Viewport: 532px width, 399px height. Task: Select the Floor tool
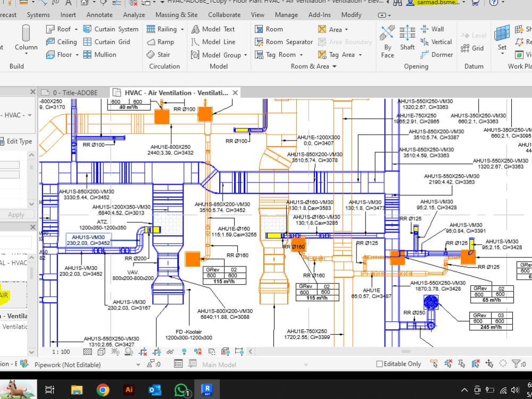click(x=60, y=55)
